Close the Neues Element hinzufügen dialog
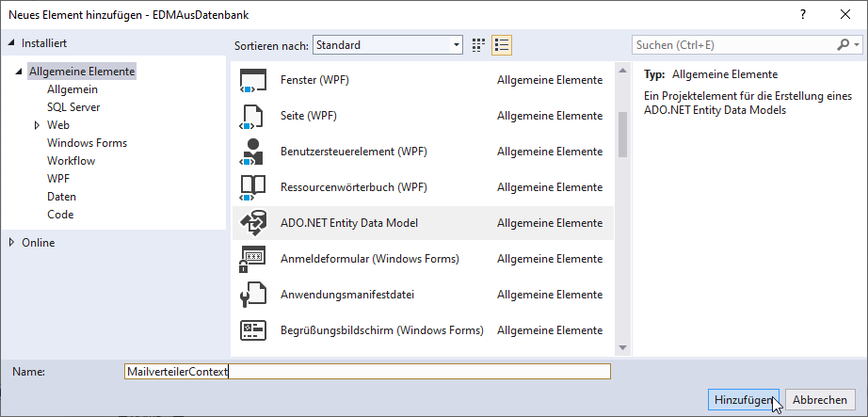 click(x=845, y=15)
